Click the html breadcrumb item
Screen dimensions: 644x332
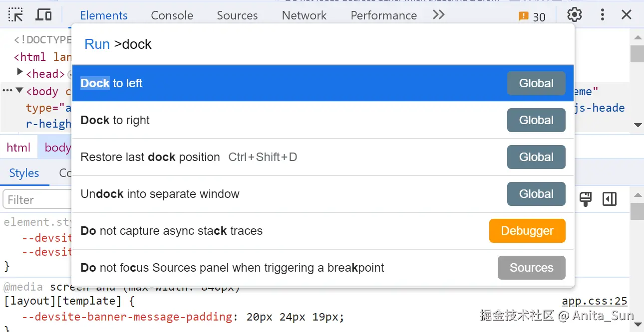18,148
